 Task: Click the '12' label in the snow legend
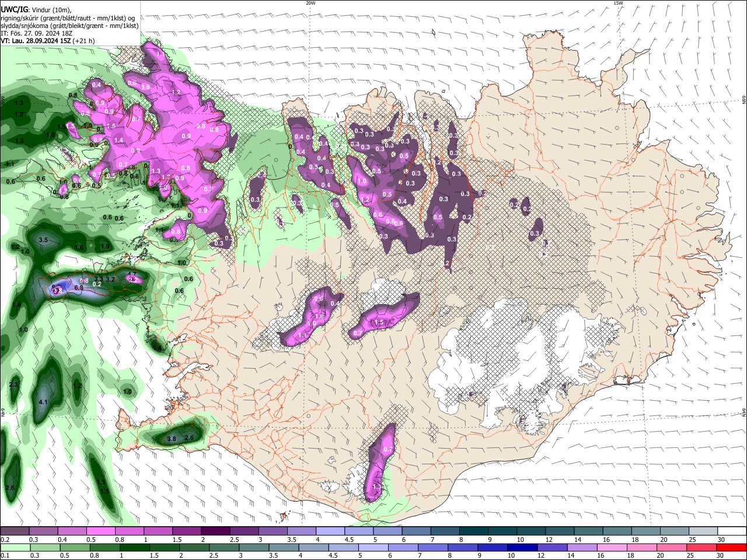pos(549,540)
